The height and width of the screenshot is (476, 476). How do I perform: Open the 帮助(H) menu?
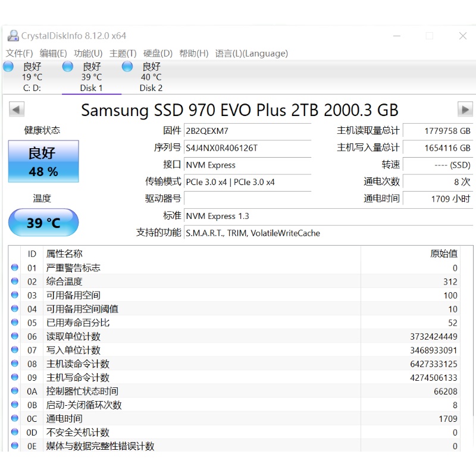[x=194, y=54]
